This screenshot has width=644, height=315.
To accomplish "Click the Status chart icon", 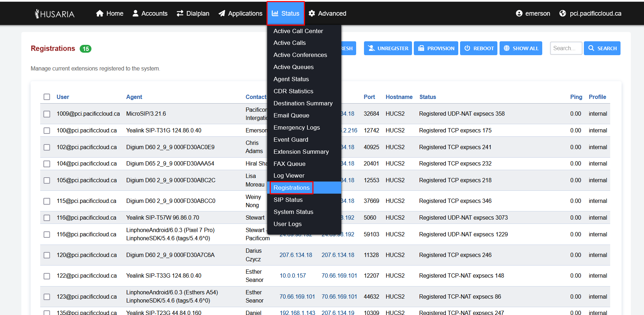I will click(x=275, y=14).
